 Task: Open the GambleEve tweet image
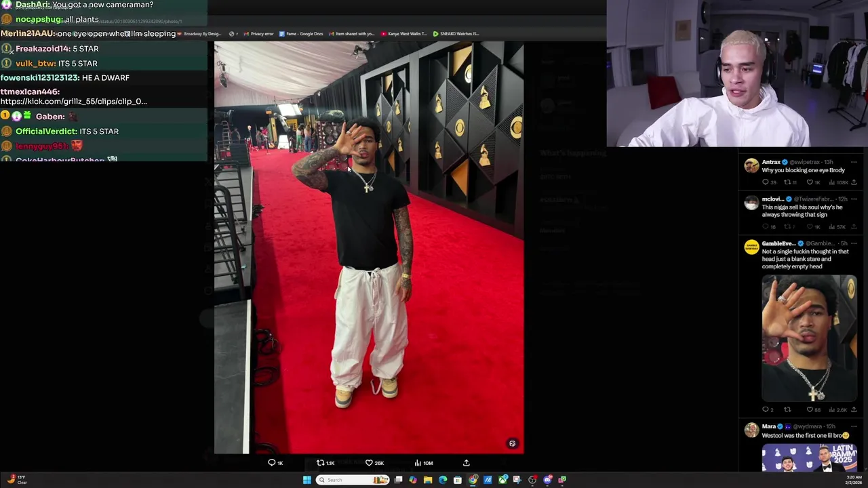[809, 338]
